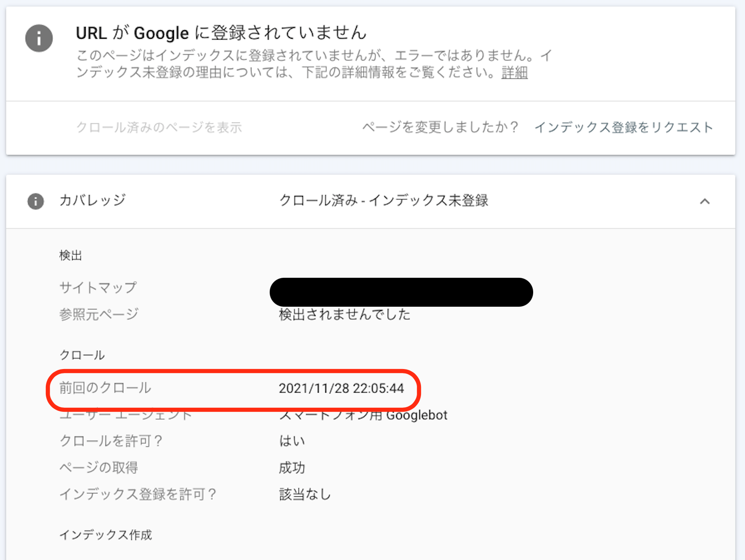The width and height of the screenshot is (745, 560).
Task: Open the 詳細 link
Action: click(x=514, y=72)
